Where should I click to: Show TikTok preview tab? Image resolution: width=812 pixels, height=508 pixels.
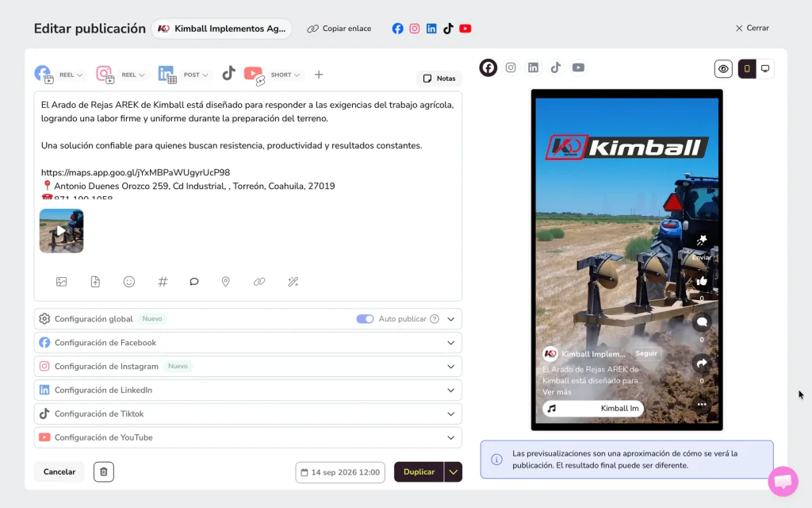click(x=556, y=67)
